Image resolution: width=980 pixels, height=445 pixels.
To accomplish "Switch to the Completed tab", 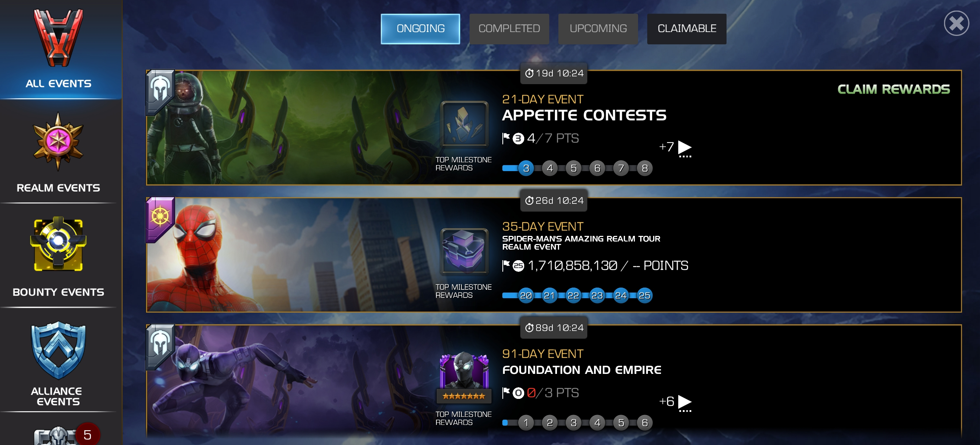I will tap(509, 29).
